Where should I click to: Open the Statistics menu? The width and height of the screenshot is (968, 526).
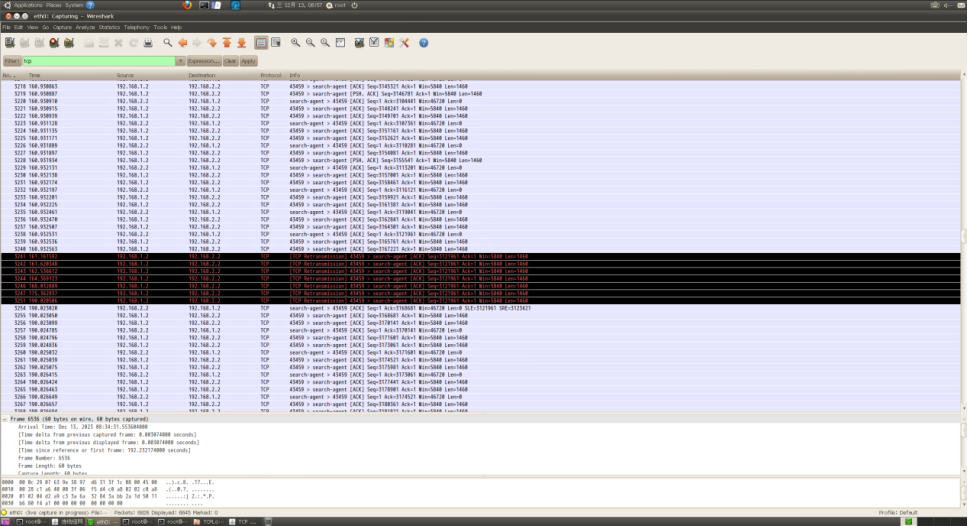click(x=109, y=27)
